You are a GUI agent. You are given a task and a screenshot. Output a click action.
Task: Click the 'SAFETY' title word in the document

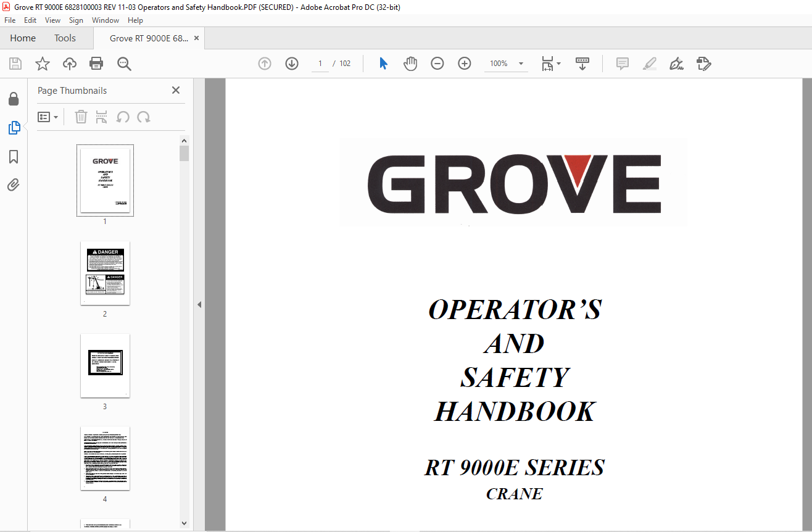click(515, 377)
